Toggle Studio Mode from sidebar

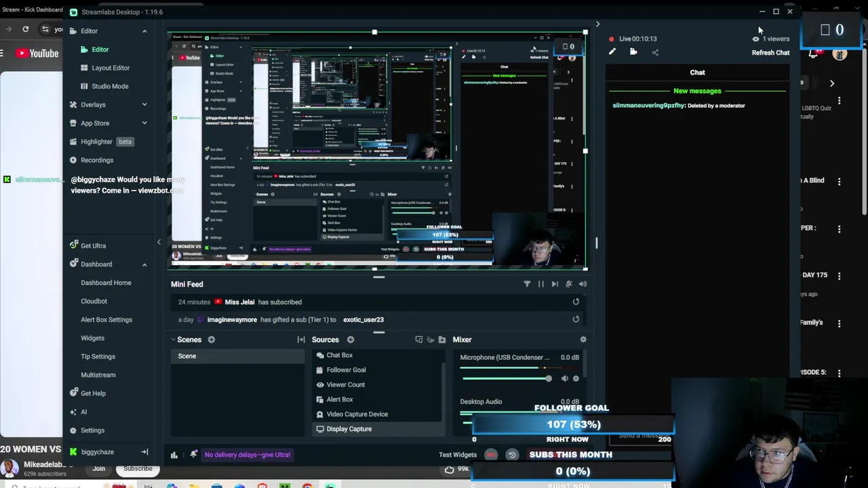(x=110, y=86)
